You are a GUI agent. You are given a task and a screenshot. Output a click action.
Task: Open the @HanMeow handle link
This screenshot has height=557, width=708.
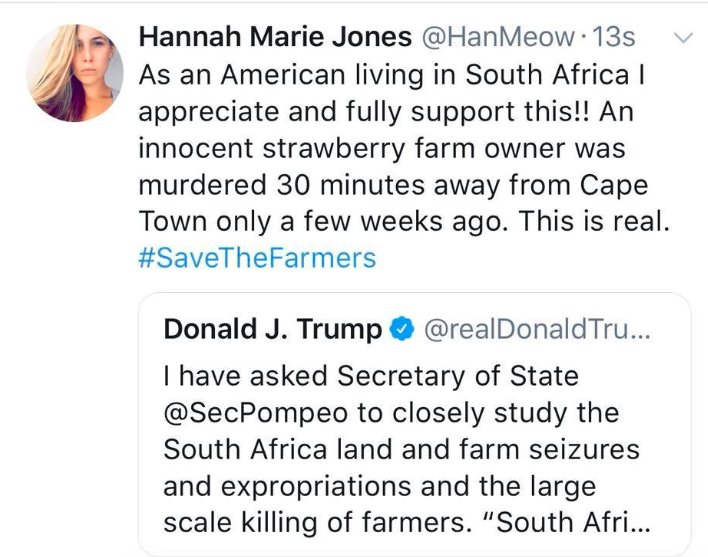(x=489, y=38)
